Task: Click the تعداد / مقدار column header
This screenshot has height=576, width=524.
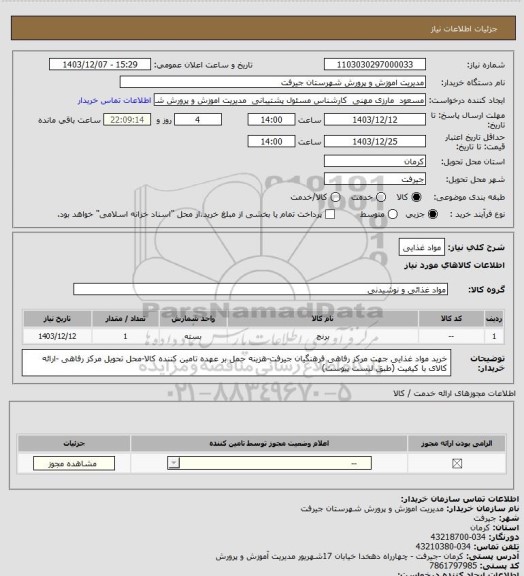Action: pyautogui.click(x=125, y=318)
